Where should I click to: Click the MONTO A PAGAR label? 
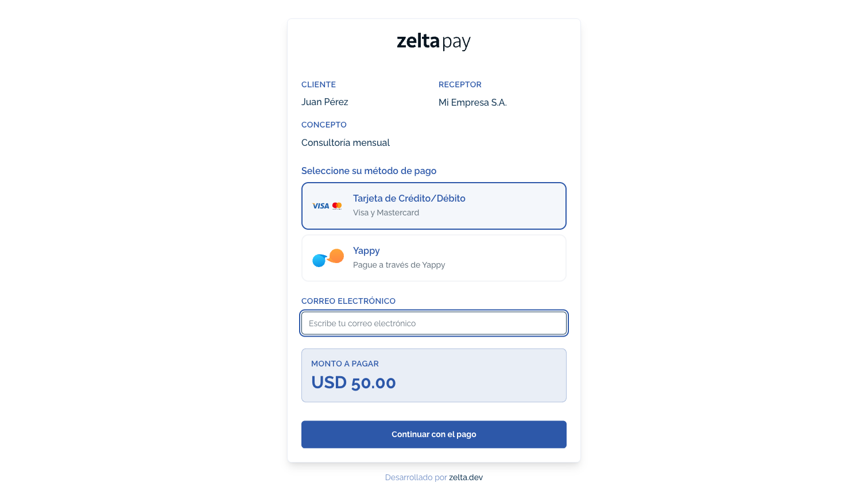pyautogui.click(x=344, y=364)
